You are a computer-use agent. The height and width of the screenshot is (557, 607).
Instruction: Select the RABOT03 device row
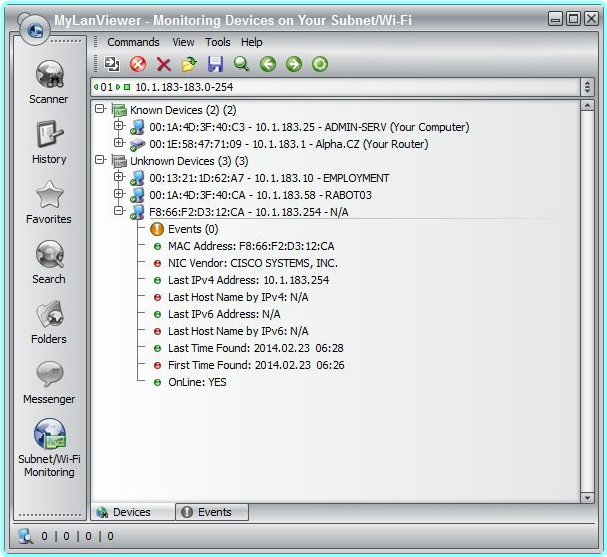(x=260, y=195)
